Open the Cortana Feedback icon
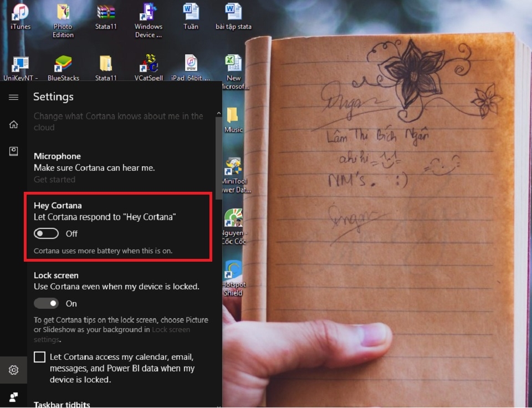Screen dimensions: 532x408 click(13, 397)
